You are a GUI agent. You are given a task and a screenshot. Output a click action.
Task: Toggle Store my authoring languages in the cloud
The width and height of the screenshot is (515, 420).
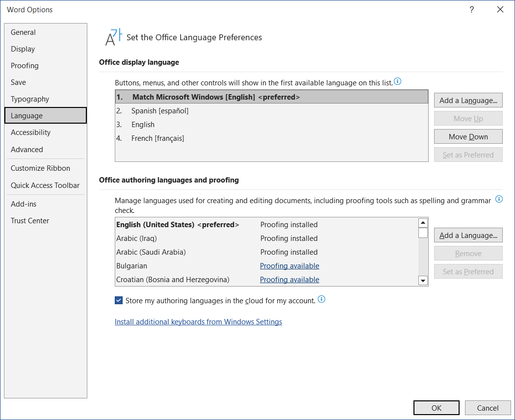click(119, 300)
